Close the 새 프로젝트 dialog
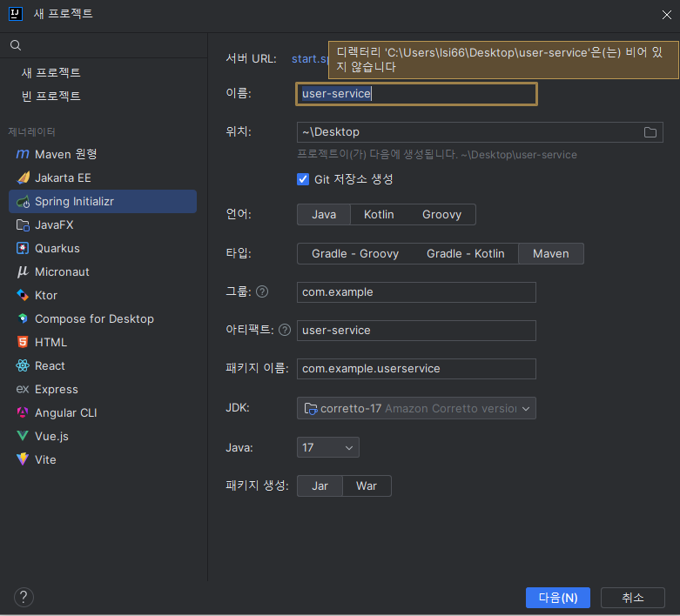680x616 pixels. 667,15
